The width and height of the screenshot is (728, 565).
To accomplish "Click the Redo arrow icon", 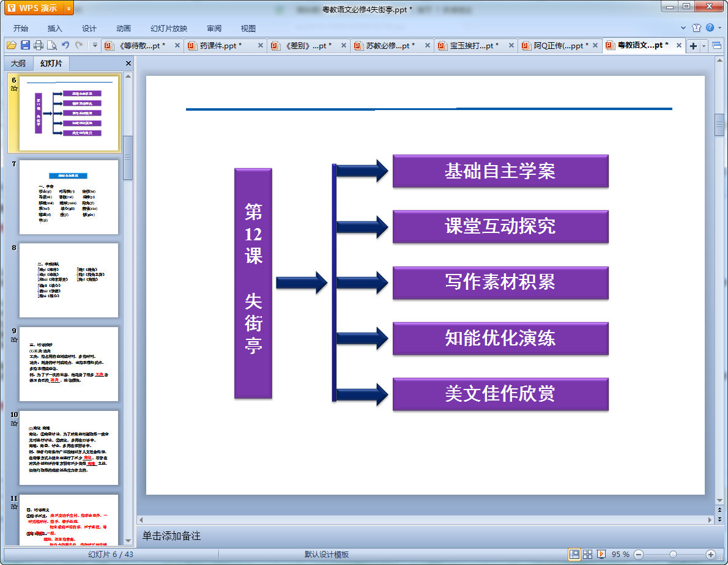I will (79, 45).
